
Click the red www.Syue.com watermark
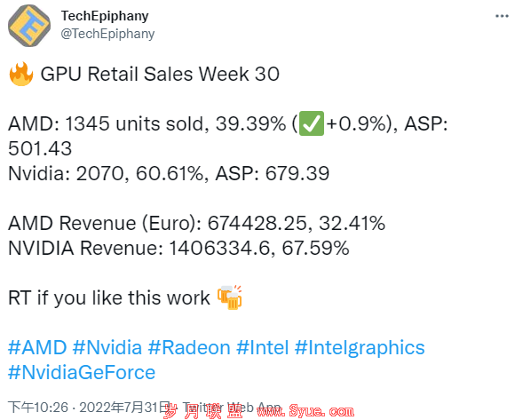[305, 411]
